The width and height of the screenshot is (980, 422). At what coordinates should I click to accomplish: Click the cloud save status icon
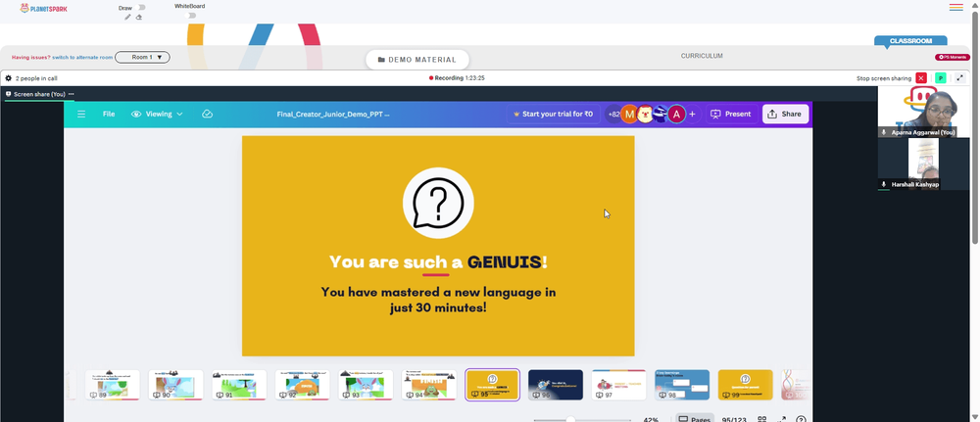click(208, 115)
